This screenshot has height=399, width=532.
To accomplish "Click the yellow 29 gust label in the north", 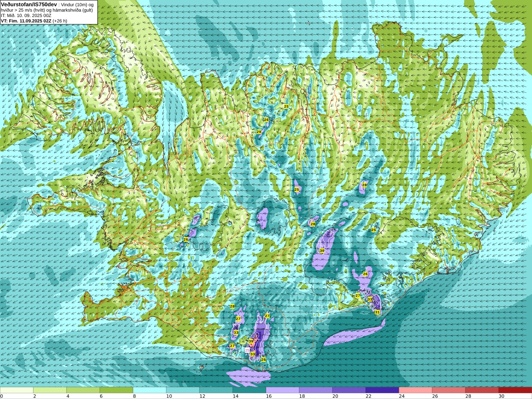I will click(259, 132).
